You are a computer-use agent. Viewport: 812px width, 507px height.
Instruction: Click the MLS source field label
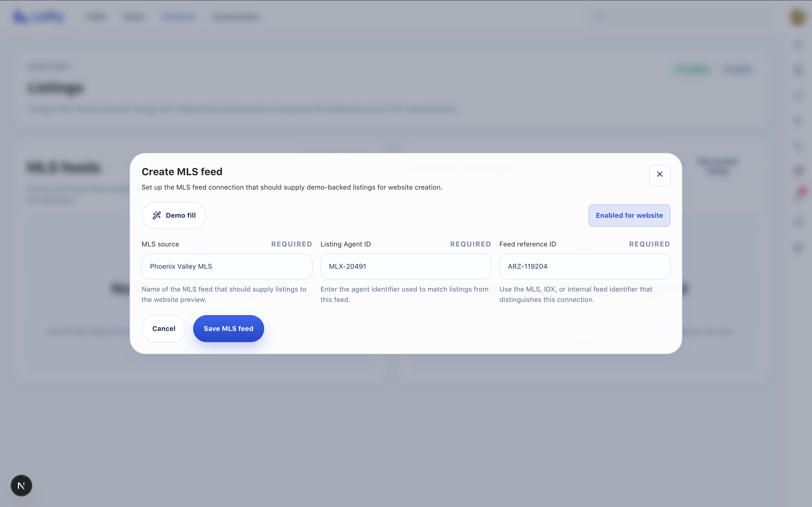pyautogui.click(x=160, y=244)
